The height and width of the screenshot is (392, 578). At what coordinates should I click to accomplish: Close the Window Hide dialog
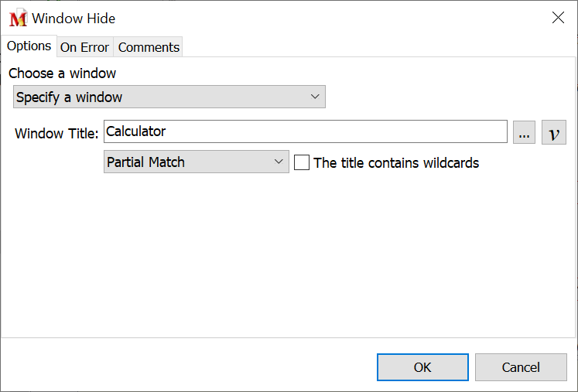(558, 18)
